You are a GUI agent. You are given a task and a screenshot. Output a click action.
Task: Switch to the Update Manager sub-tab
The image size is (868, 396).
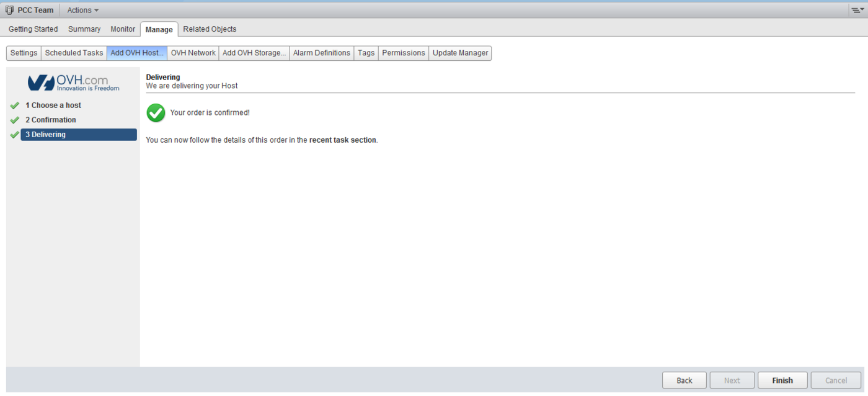pos(460,53)
